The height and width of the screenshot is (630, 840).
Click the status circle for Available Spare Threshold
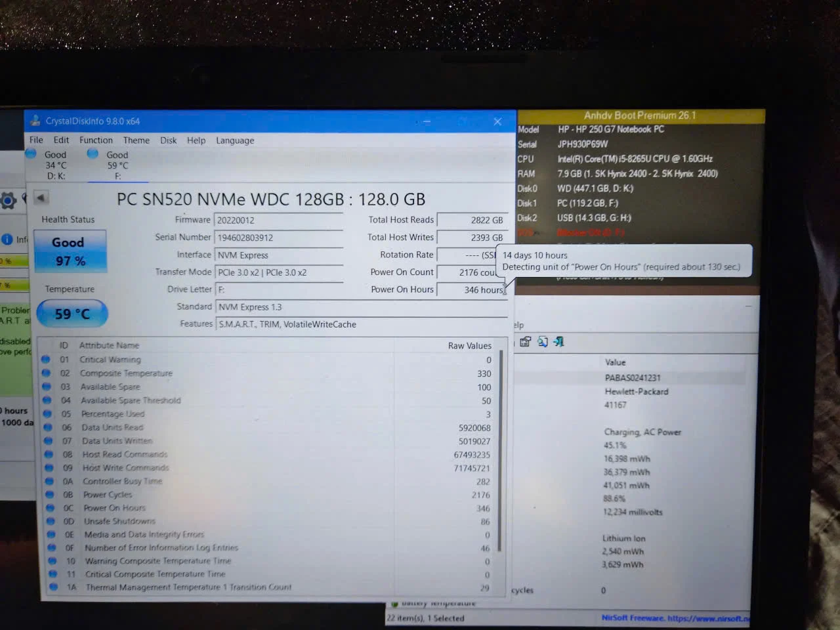(47, 400)
